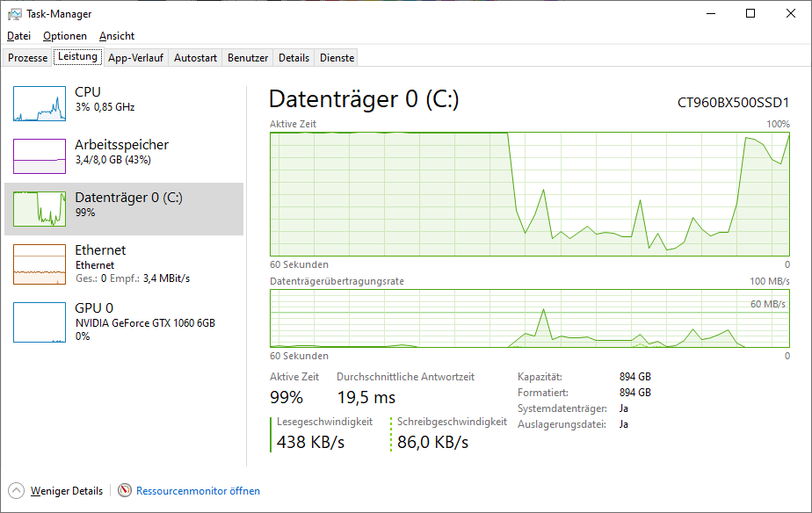Click the Auslagerungsdatei label
This screenshot has height=513, width=812.
point(562,424)
